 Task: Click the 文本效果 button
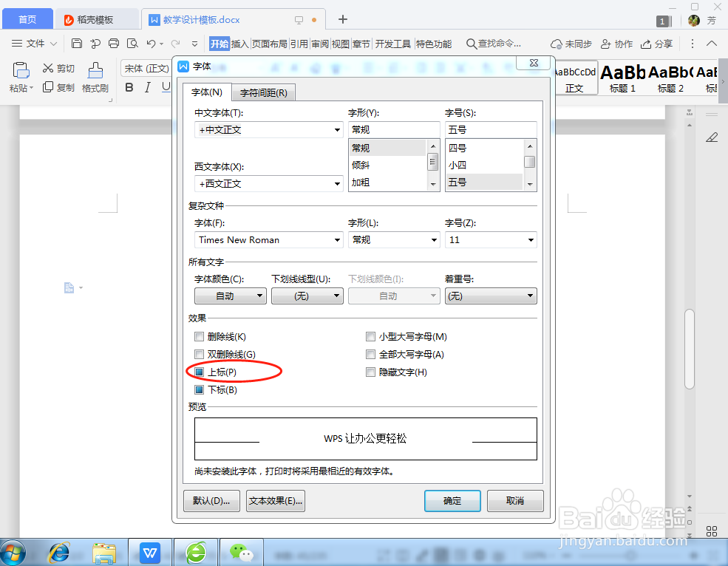(x=275, y=501)
